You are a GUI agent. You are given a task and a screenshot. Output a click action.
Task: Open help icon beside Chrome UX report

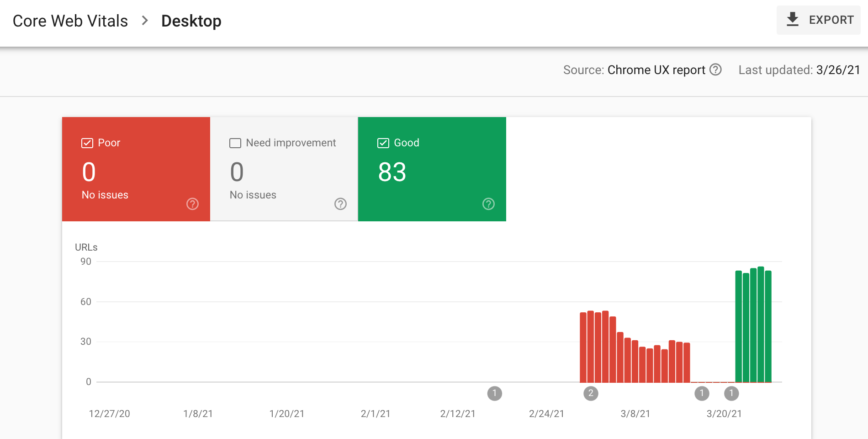(715, 70)
